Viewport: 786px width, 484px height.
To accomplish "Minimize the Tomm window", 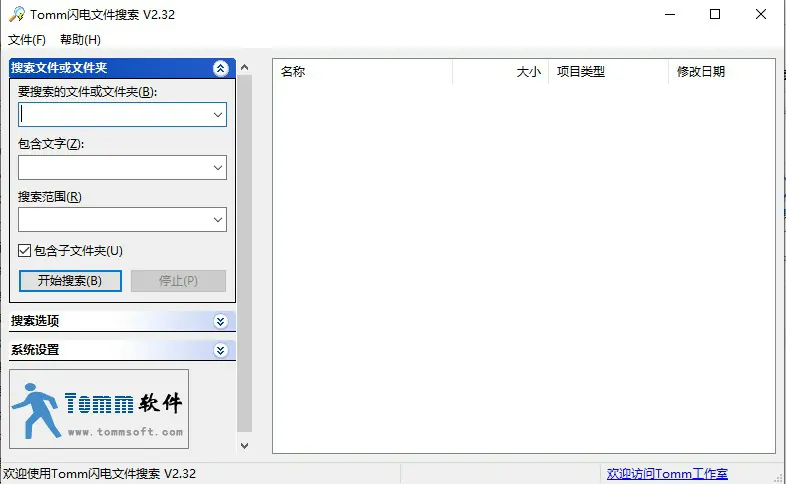I will pyautogui.click(x=670, y=14).
